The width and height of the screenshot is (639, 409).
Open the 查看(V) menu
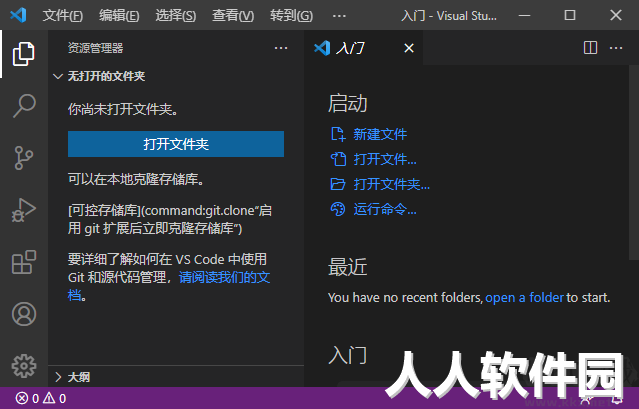click(x=233, y=15)
